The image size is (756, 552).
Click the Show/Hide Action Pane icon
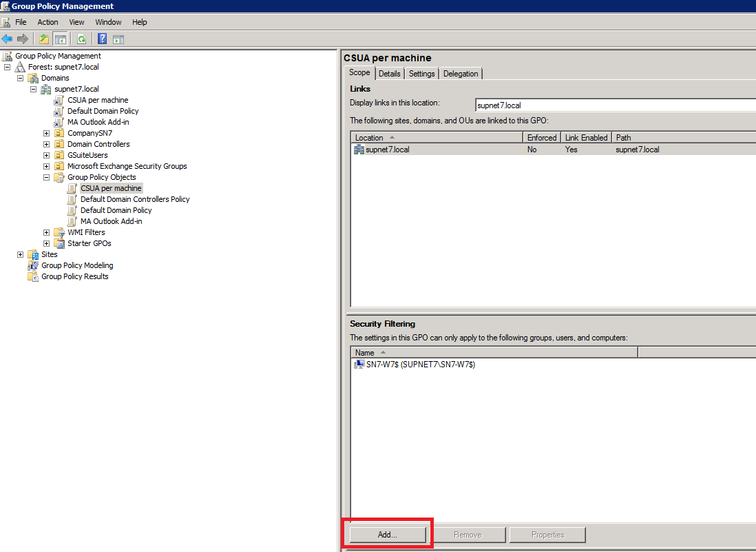click(x=118, y=39)
